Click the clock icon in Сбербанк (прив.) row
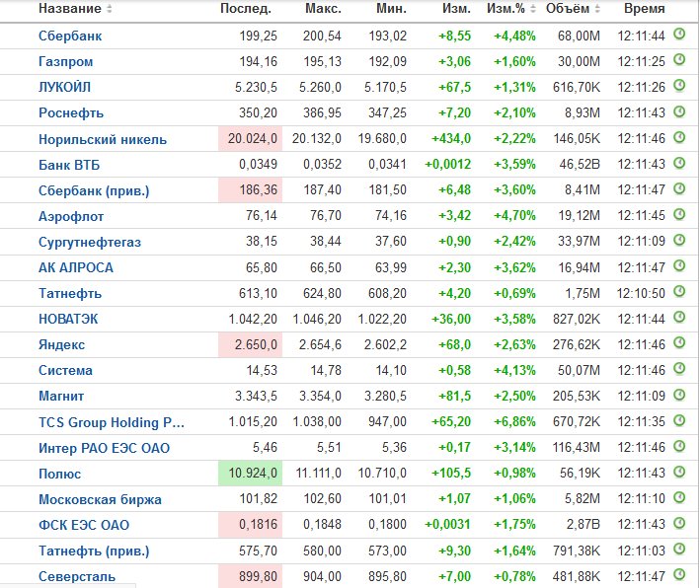700x588 pixels. pos(679,188)
